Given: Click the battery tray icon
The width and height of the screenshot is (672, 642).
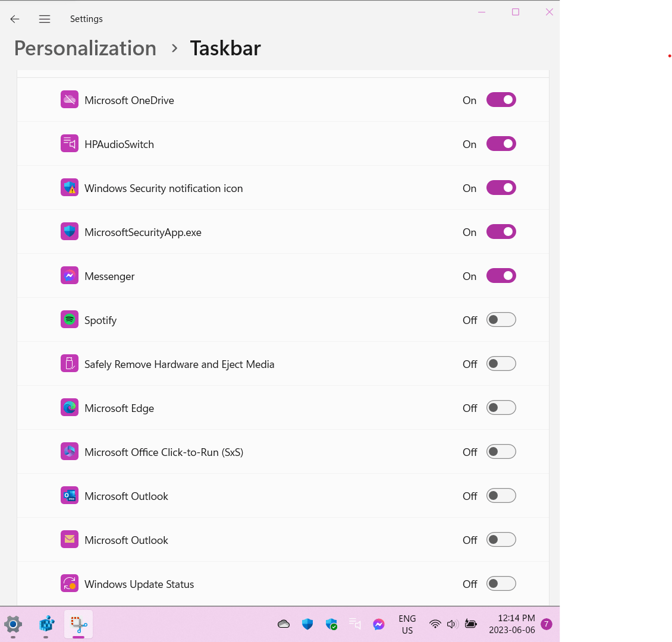Looking at the screenshot, I should point(470,624).
